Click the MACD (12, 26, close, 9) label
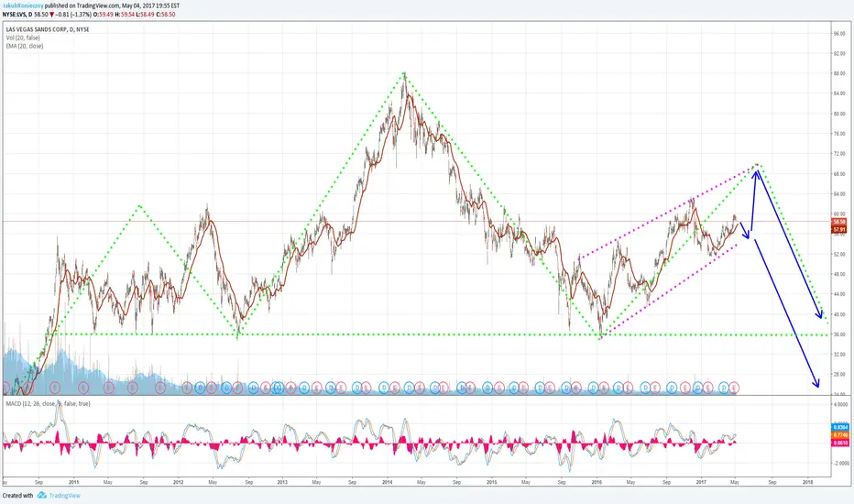The width and height of the screenshot is (854, 504). click(x=48, y=404)
